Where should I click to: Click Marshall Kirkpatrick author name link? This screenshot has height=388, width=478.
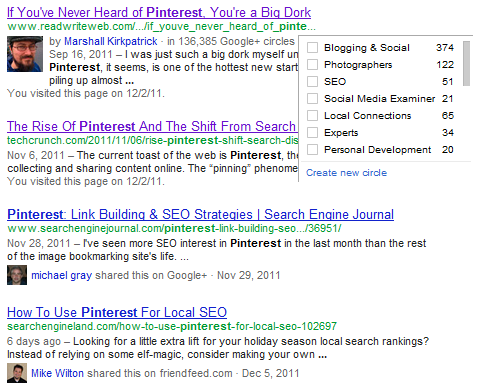[111, 41]
